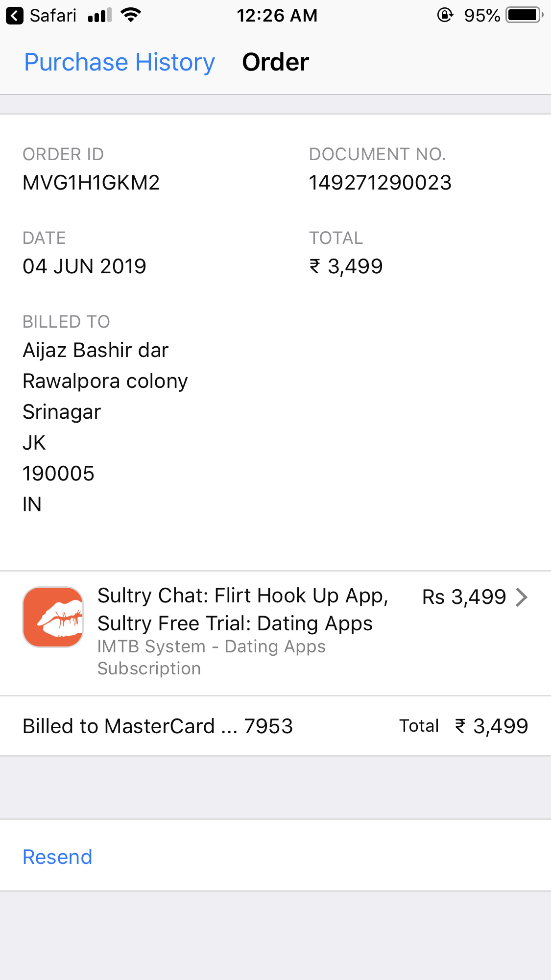Tap the back-to-Safari arrow icon
The image size is (551, 980).
(x=15, y=16)
